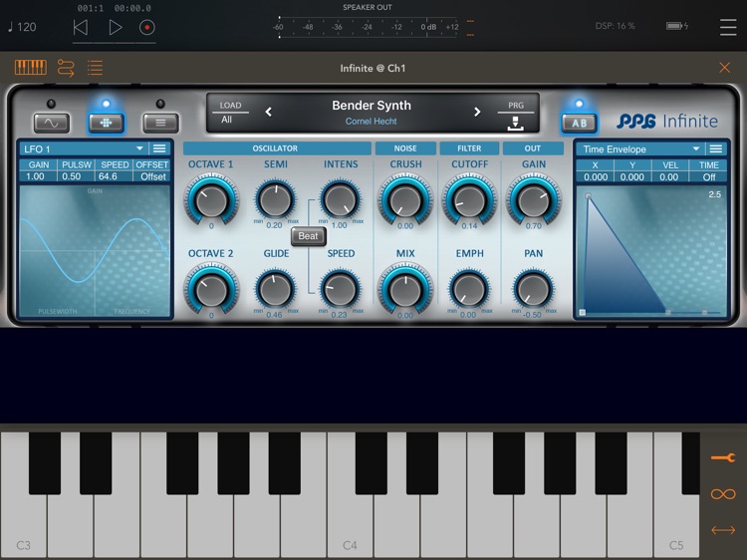747x560 pixels.
Task: Click the PAN knob
Action: tap(534, 289)
